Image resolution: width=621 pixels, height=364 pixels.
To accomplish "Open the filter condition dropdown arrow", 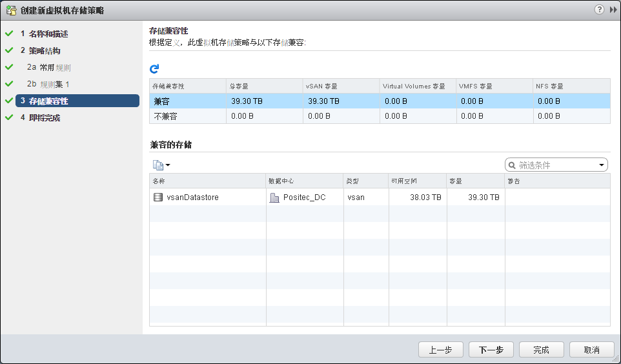I will pos(602,165).
